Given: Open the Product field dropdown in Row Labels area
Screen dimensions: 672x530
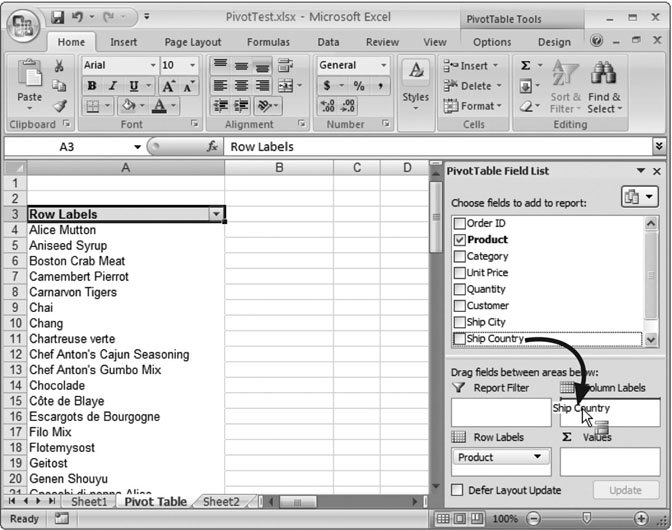Looking at the screenshot, I should (x=539, y=457).
